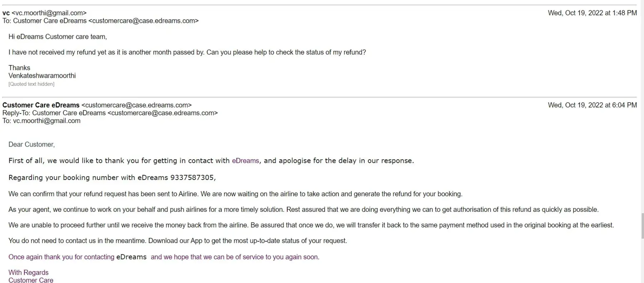This screenshot has width=644, height=283.
Task: Click the bold "vc" sender name
Action: coord(6,13)
